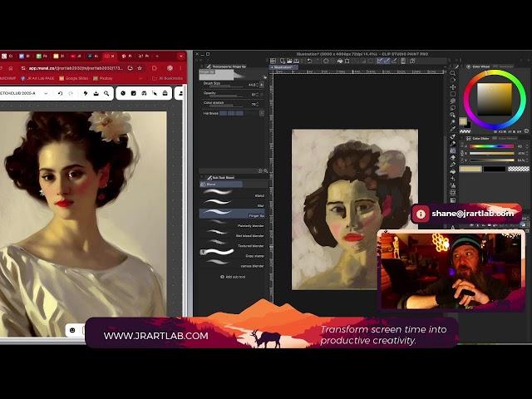Viewport: 532px width, 399px height.
Task: Open Brush Size dynamics button
Action: point(262,85)
